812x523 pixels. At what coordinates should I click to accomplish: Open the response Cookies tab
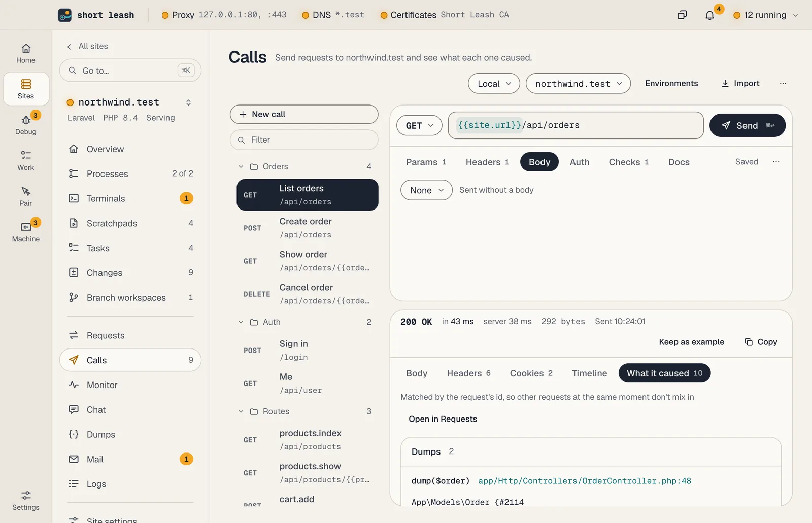[531, 373]
